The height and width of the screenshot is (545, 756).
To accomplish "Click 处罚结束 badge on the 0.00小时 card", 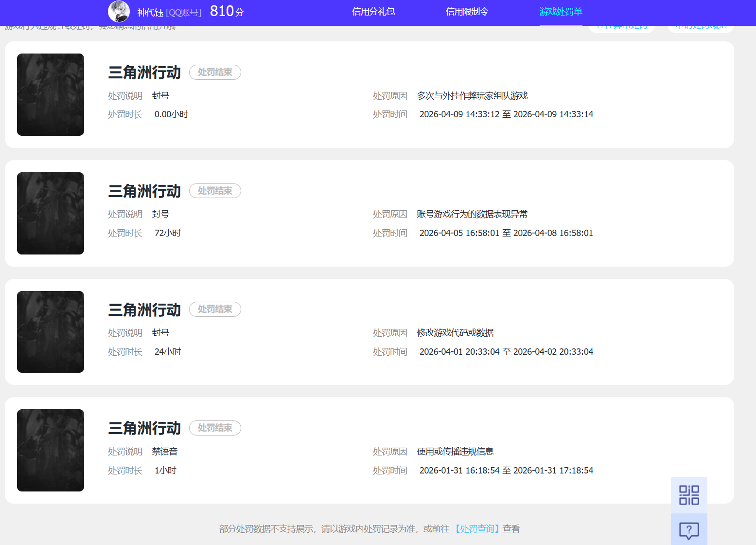I will tap(215, 72).
